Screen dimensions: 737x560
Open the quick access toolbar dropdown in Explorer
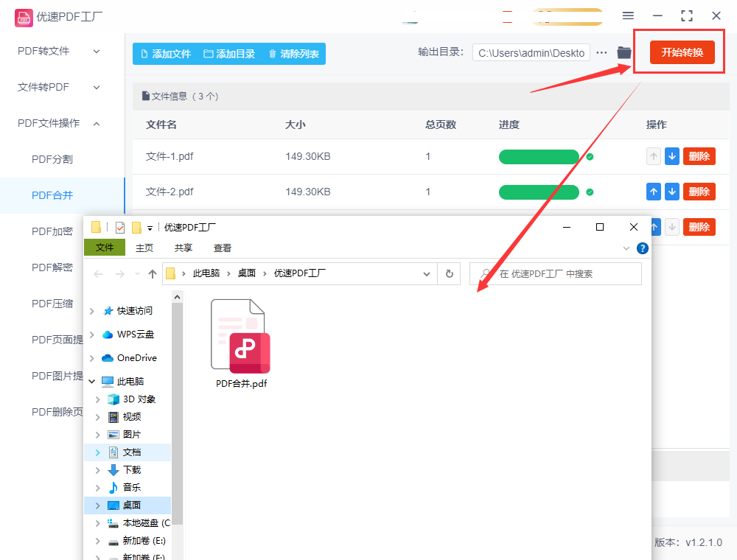coord(150,228)
